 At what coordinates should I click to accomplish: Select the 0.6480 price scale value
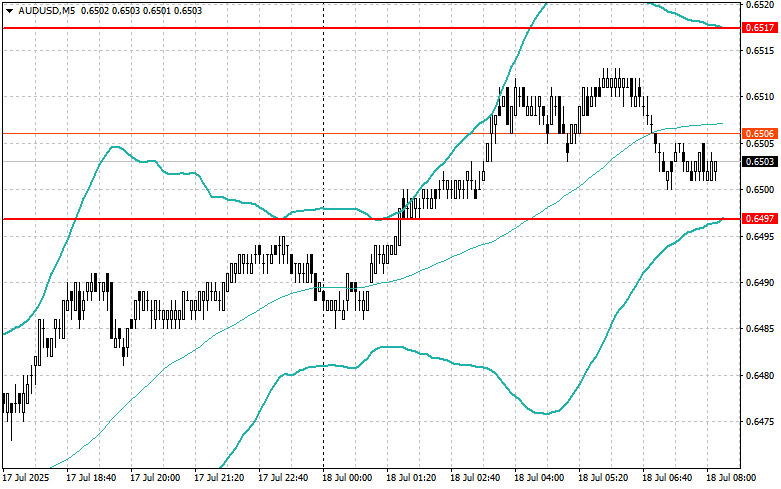pyautogui.click(x=760, y=375)
